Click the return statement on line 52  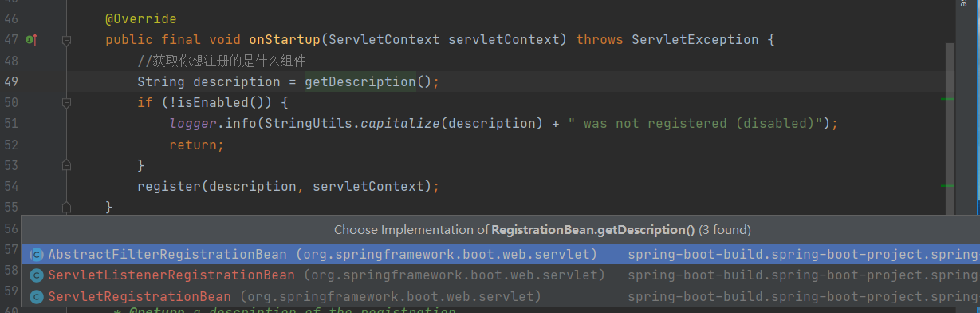tap(197, 145)
